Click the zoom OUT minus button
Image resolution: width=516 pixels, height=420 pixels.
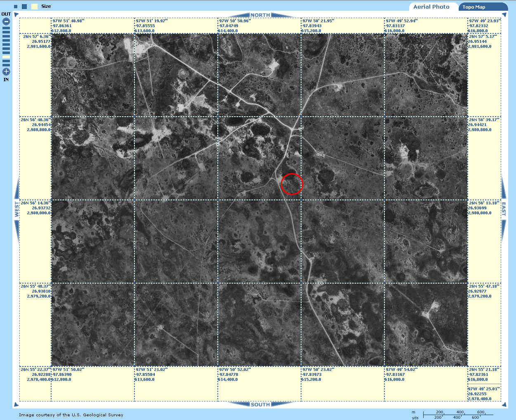pyautogui.click(x=6, y=21)
